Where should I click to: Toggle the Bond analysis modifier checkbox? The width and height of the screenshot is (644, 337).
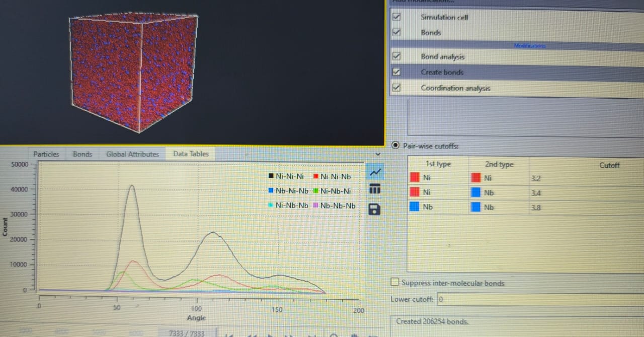[x=396, y=56]
